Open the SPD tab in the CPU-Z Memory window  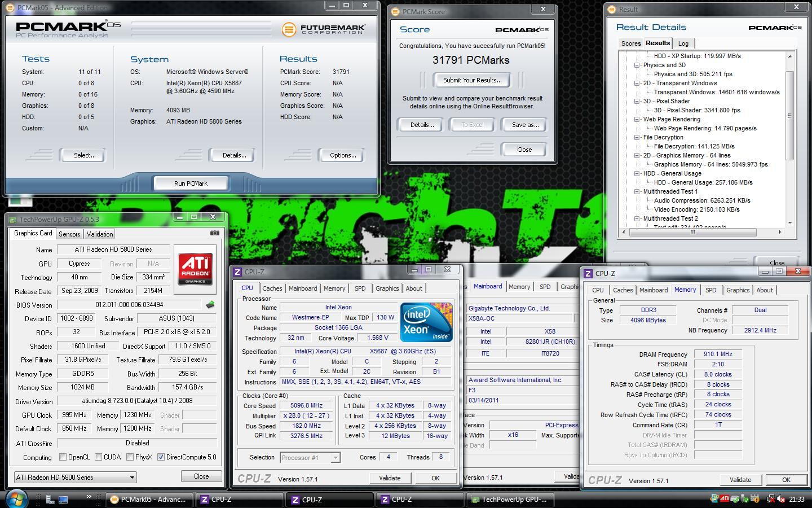710,290
